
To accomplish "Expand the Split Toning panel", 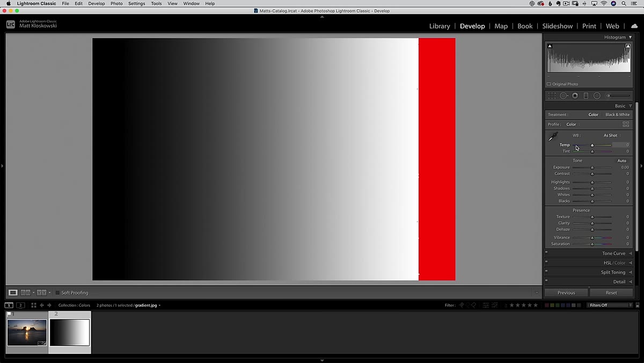I will pos(631,272).
